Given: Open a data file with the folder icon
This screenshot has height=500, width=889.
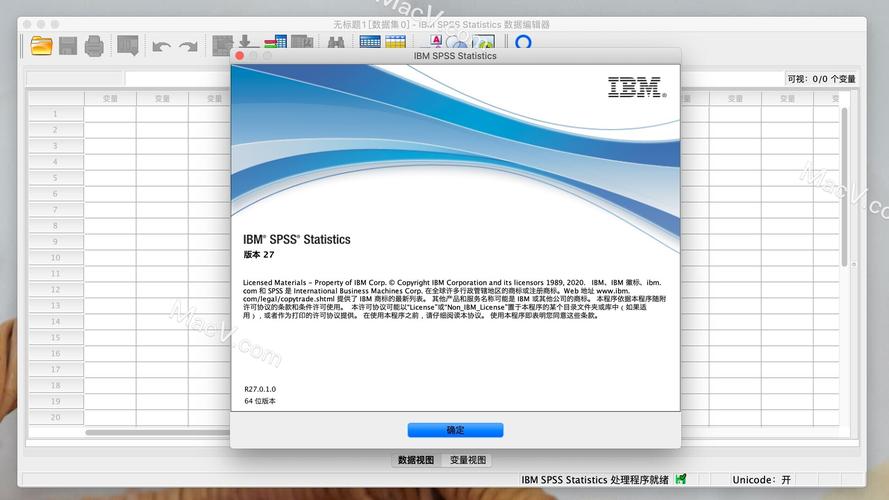Looking at the screenshot, I should tap(41, 45).
